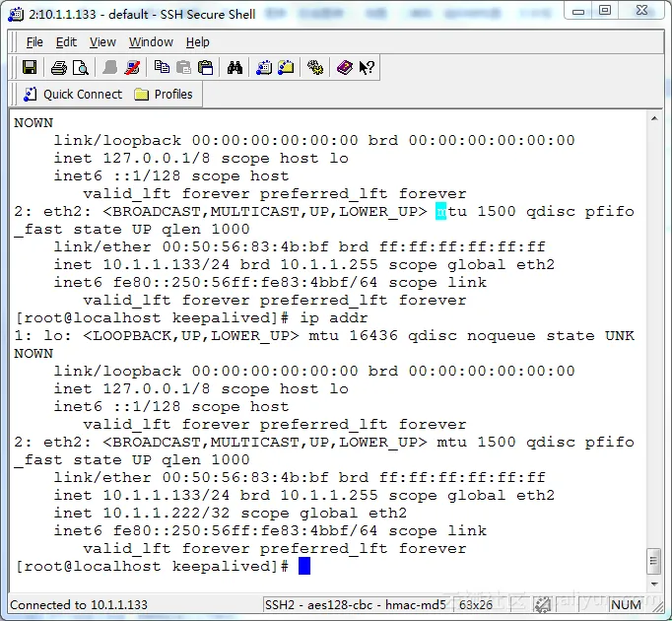Image resolution: width=672 pixels, height=621 pixels.
Task: Click the Save floppy disk icon
Action: click(x=30, y=67)
